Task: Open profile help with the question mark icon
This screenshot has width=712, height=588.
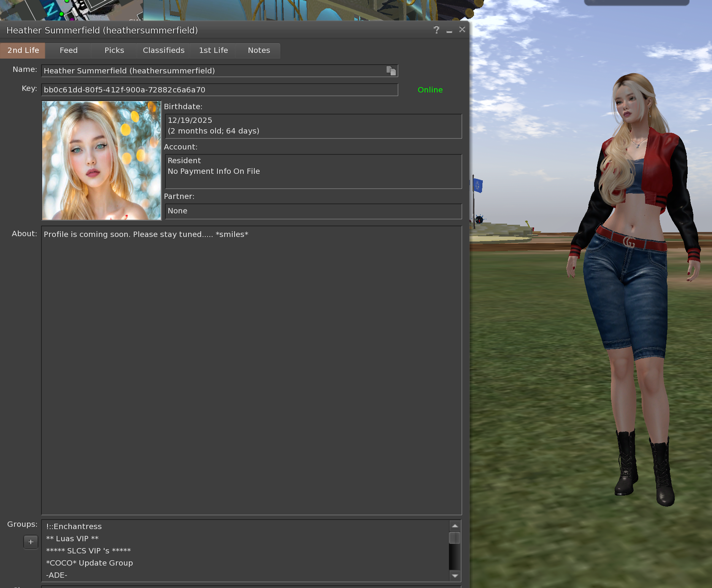Action: coord(436,30)
